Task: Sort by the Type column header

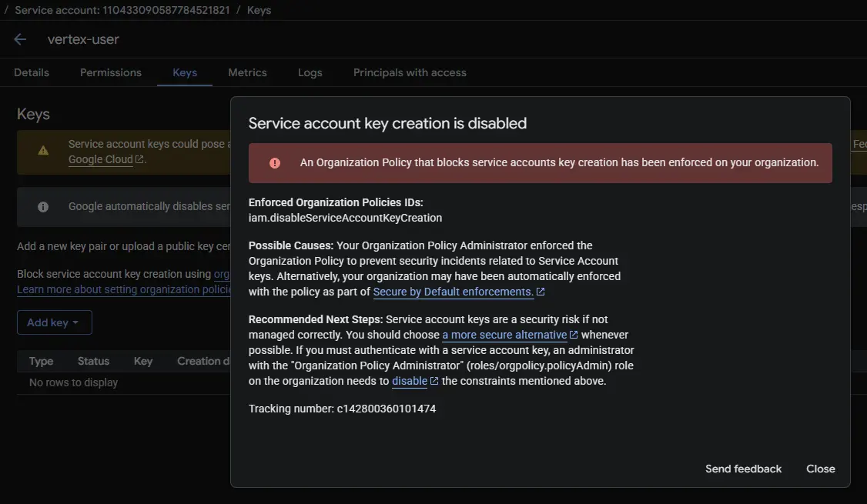Action: tap(41, 361)
